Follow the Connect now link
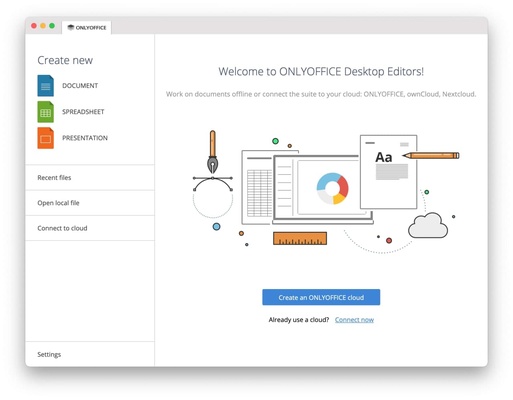This screenshot has width=513, height=400. pyautogui.click(x=354, y=320)
